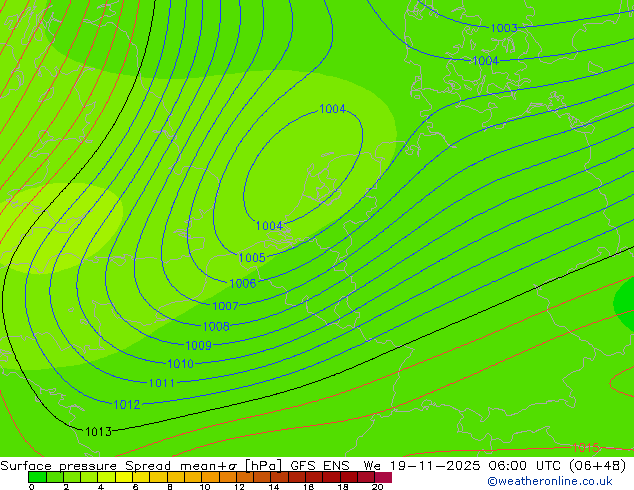Screen dimensions: 634x490
Task: Click the "Surface pressure" title text
Action: coord(59,466)
